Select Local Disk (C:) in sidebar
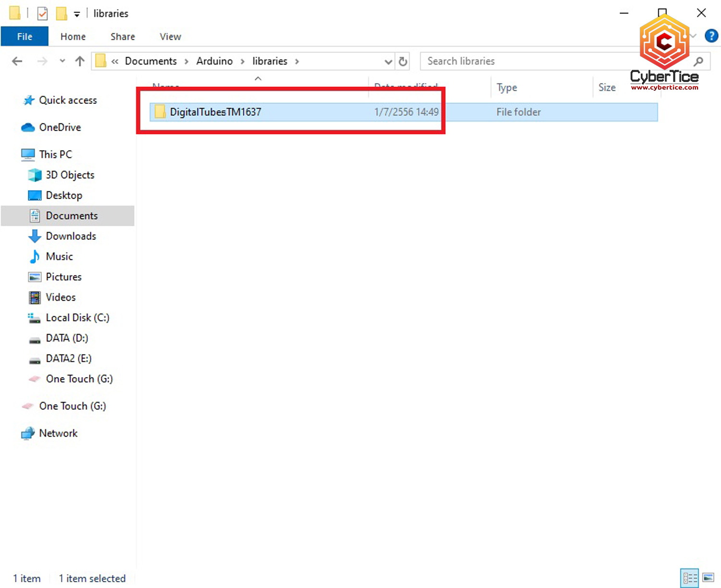The image size is (721, 588). pos(77,318)
